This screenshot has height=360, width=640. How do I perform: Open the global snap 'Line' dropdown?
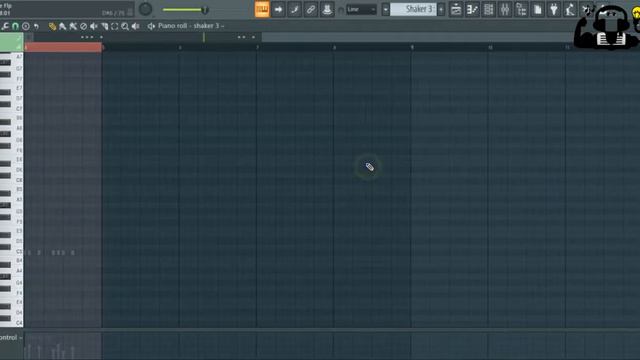point(361,9)
